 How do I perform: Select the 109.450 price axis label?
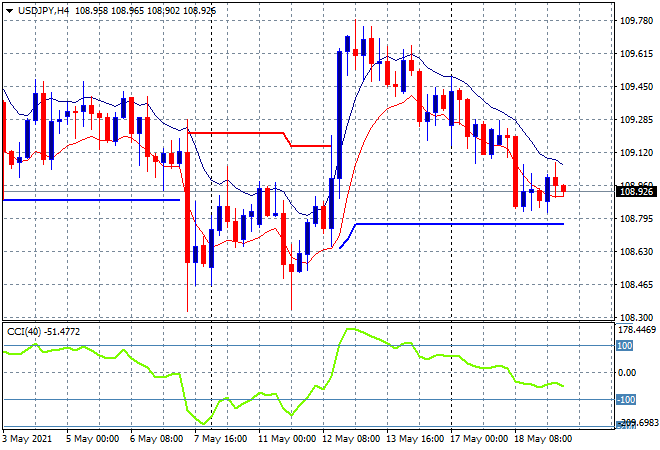coord(636,87)
